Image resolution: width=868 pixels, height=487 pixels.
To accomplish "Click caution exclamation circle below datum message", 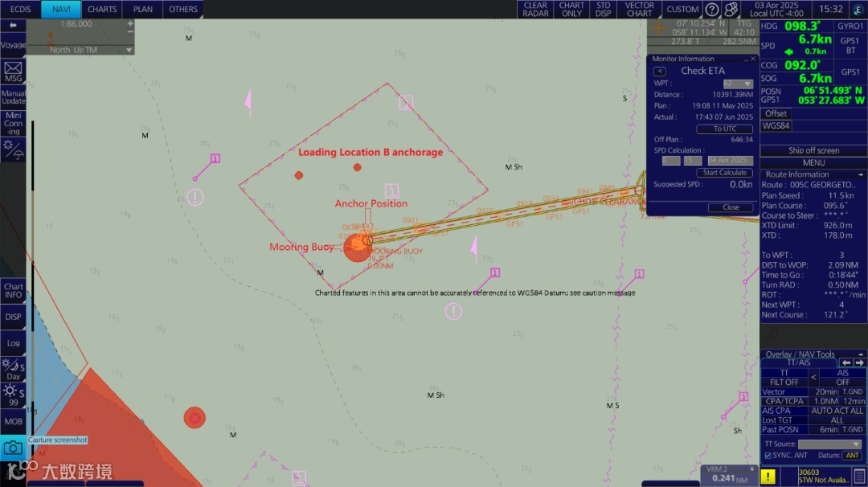I will click(453, 312).
